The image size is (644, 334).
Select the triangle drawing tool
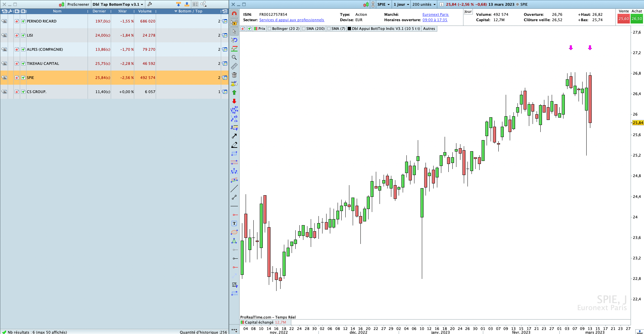(x=234, y=241)
